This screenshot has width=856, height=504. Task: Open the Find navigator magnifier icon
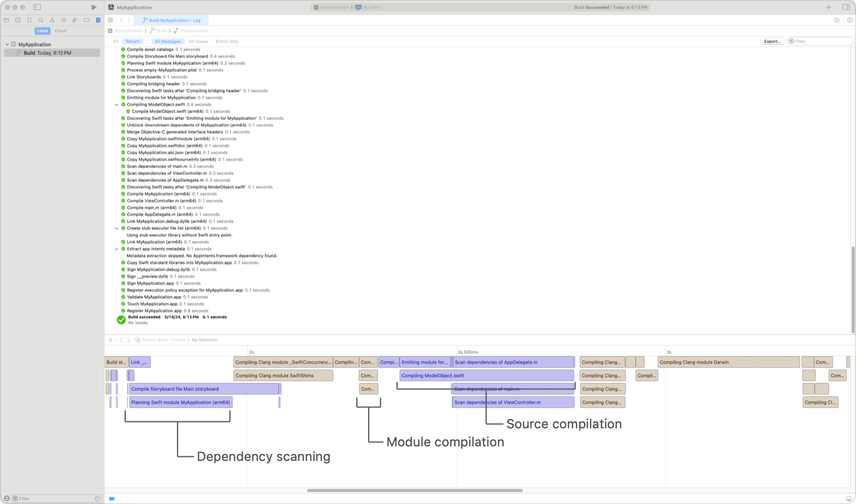(x=41, y=20)
